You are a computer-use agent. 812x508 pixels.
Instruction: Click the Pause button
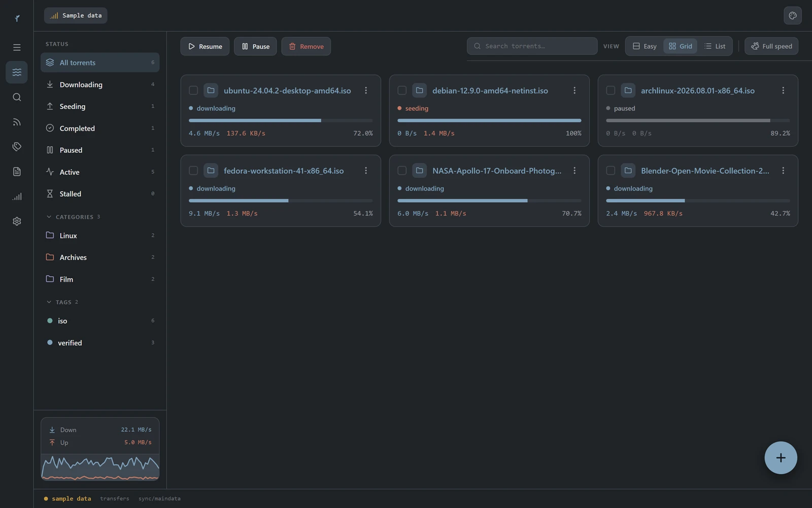(255, 46)
